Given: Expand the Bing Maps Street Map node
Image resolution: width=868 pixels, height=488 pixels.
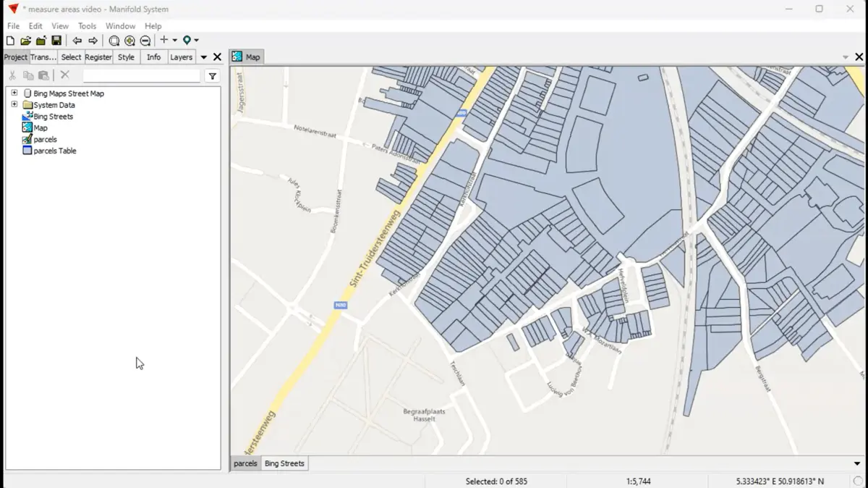Looking at the screenshot, I should [x=14, y=93].
